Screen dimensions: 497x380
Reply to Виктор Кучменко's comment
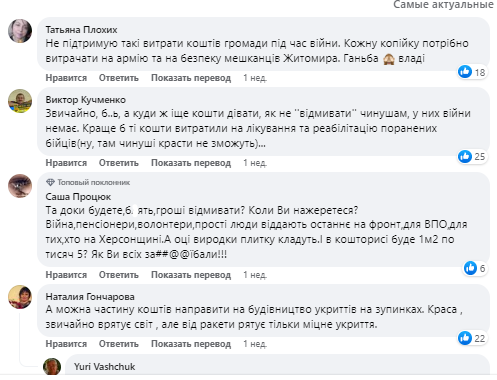(x=119, y=163)
